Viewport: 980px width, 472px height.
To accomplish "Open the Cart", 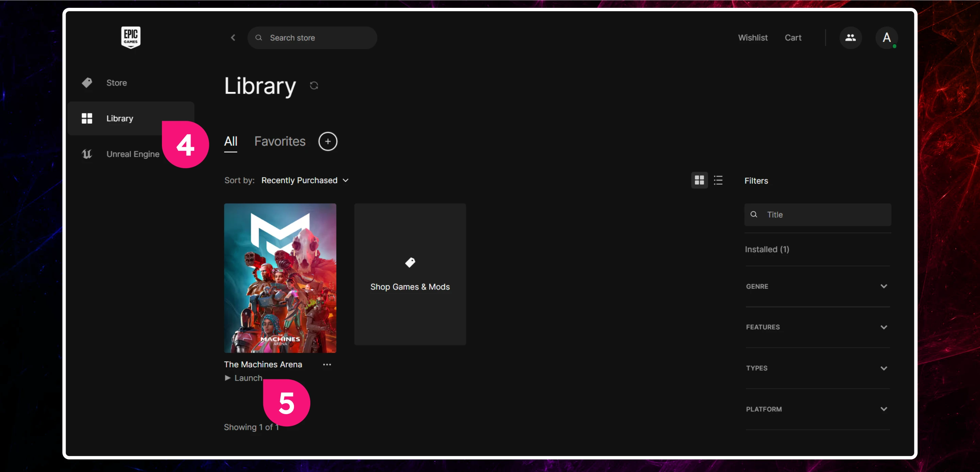I will click(x=793, y=38).
